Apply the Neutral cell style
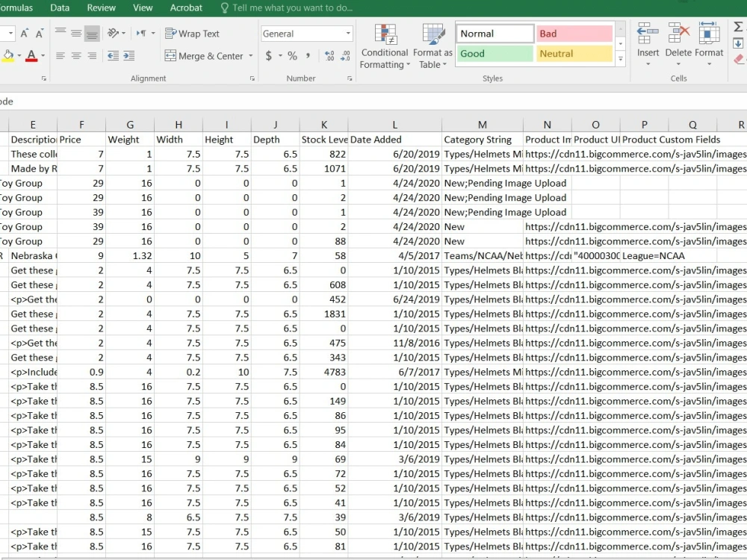Viewport: 747px width, 560px height. click(x=574, y=53)
